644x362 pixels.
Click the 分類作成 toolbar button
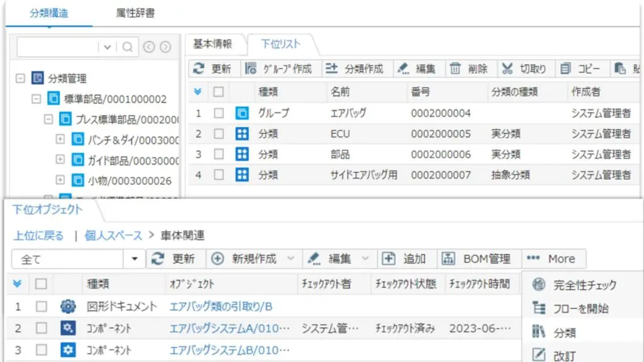pyautogui.click(x=355, y=69)
